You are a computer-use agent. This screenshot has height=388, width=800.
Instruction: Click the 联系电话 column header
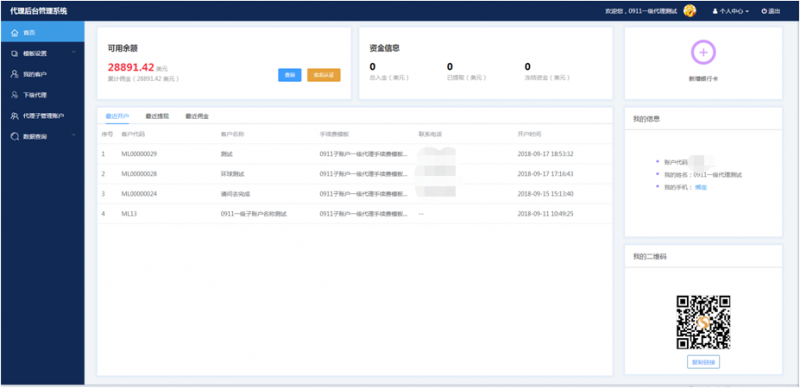coord(430,134)
